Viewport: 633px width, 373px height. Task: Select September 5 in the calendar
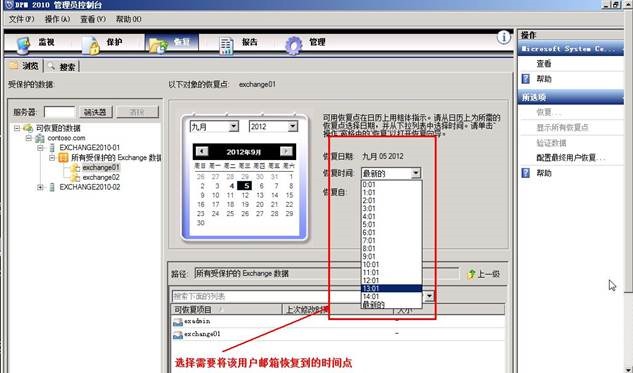pyautogui.click(x=245, y=186)
